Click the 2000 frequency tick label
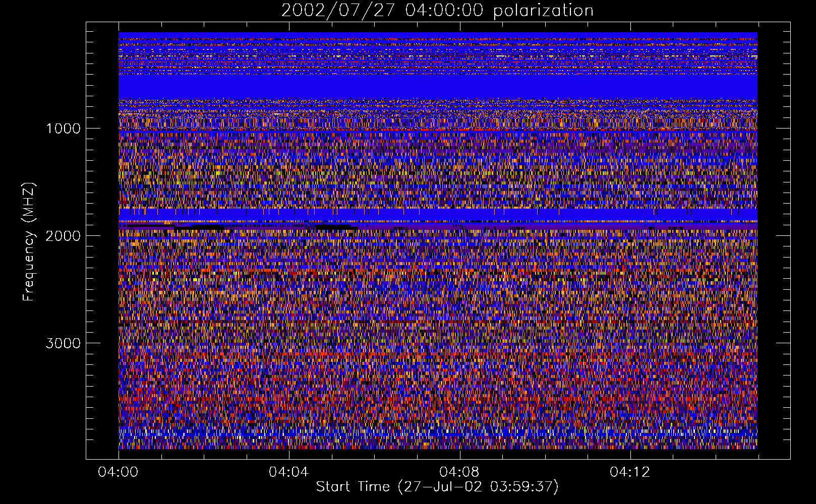The image size is (816, 504). tap(64, 236)
